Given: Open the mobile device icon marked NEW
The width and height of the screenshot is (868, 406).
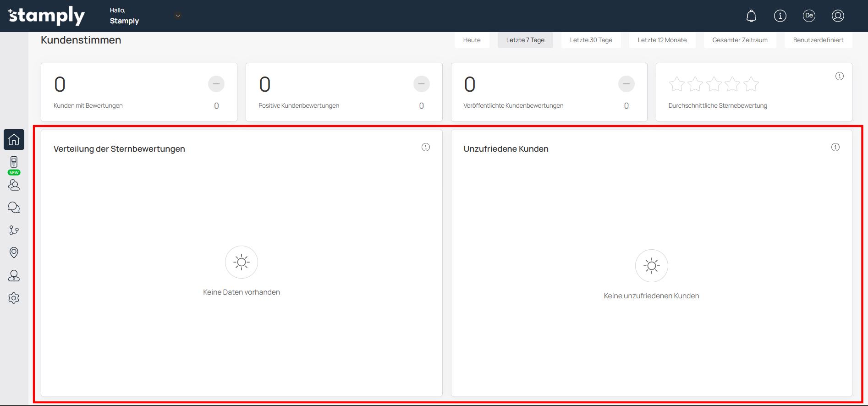Looking at the screenshot, I should pyautogui.click(x=14, y=163).
